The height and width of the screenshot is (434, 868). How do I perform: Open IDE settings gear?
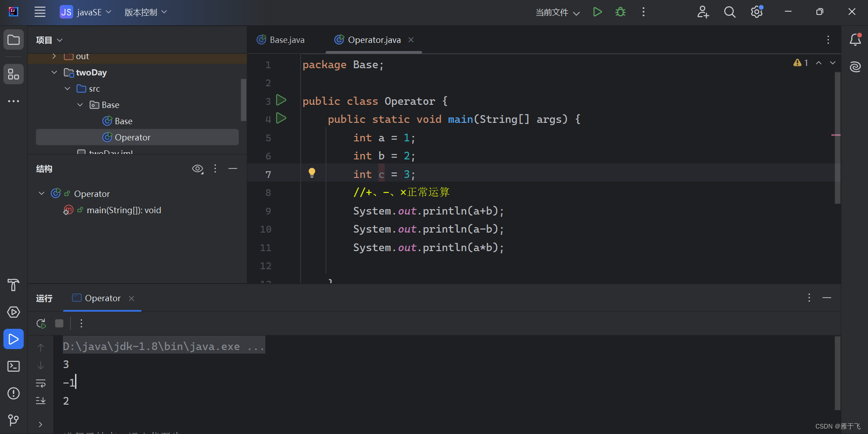757,12
